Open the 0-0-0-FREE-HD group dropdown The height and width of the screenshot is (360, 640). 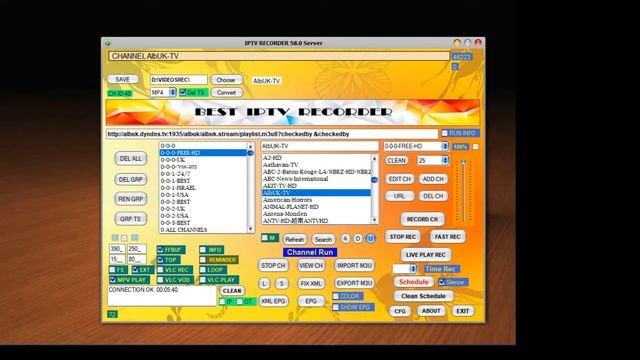pos(445,146)
